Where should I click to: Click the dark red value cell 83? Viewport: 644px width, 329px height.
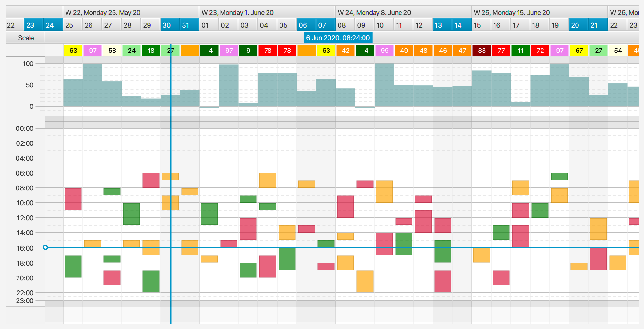[482, 51]
